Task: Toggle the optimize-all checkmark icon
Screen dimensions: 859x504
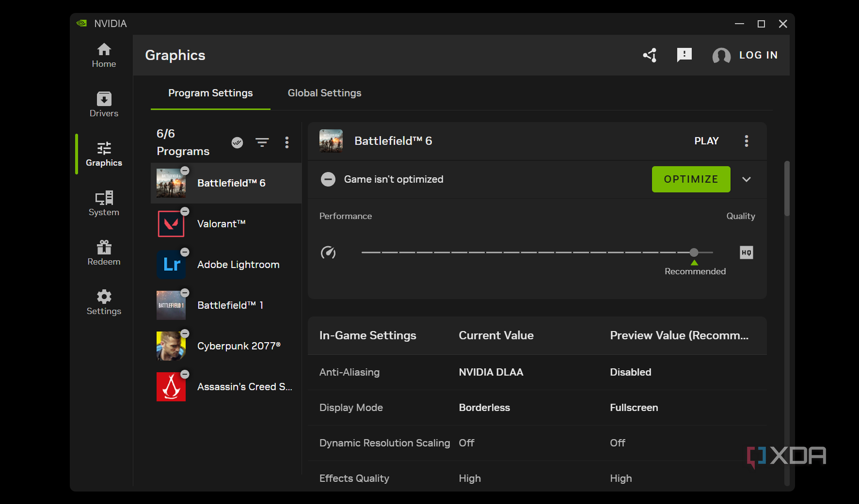Action: pyautogui.click(x=237, y=143)
